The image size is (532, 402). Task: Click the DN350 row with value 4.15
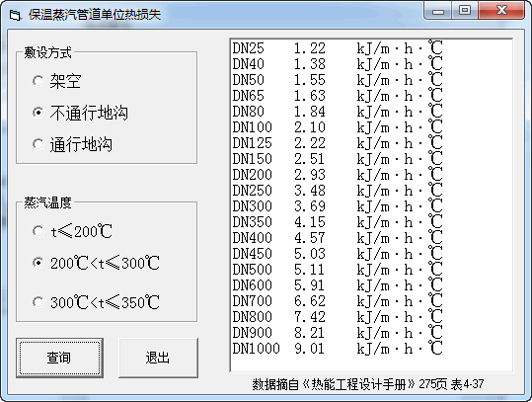pyautogui.click(x=338, y=221)
